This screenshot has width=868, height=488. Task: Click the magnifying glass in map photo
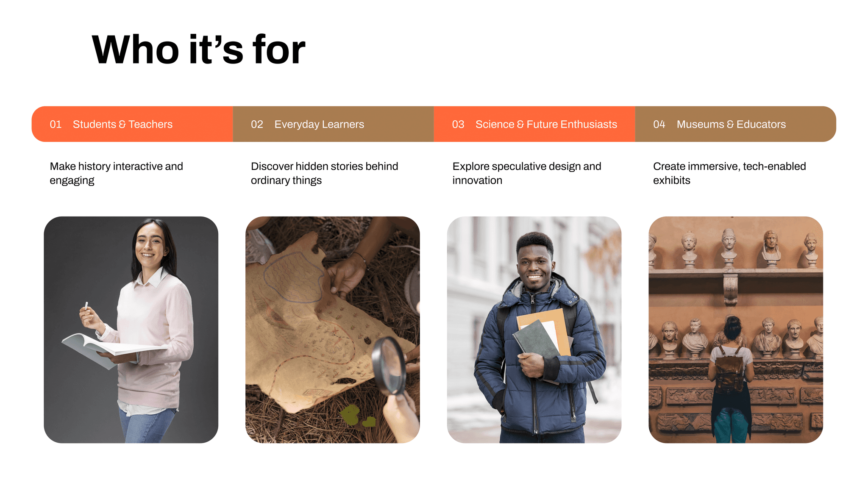pyautogui.click(x=389, y=365)
